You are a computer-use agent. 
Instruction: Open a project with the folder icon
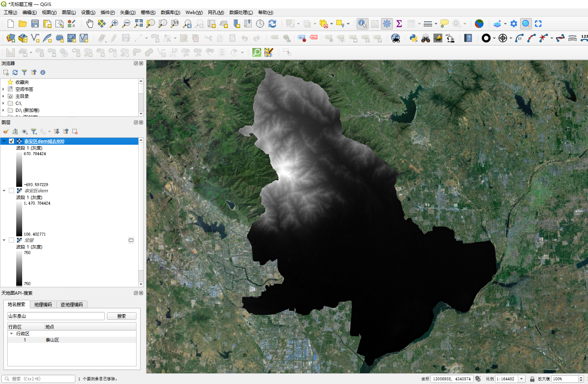pyautogui.click(x=23, y=24)
